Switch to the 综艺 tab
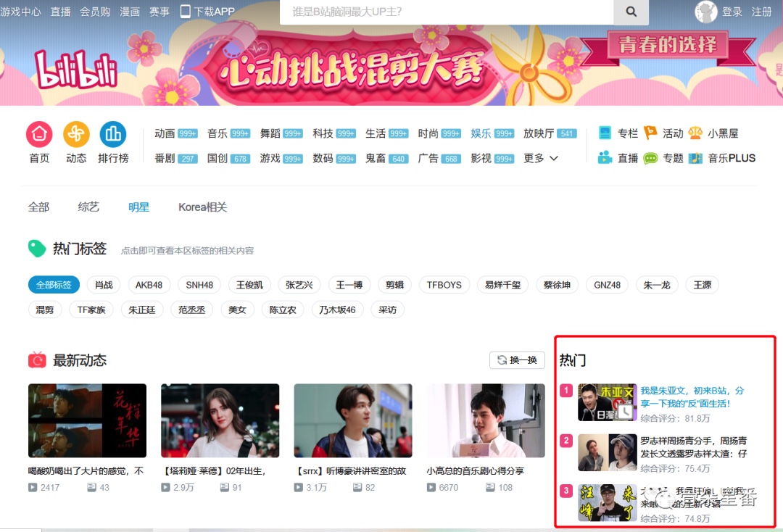This screenshot has height=532, width=783. [x=88, y=207]
